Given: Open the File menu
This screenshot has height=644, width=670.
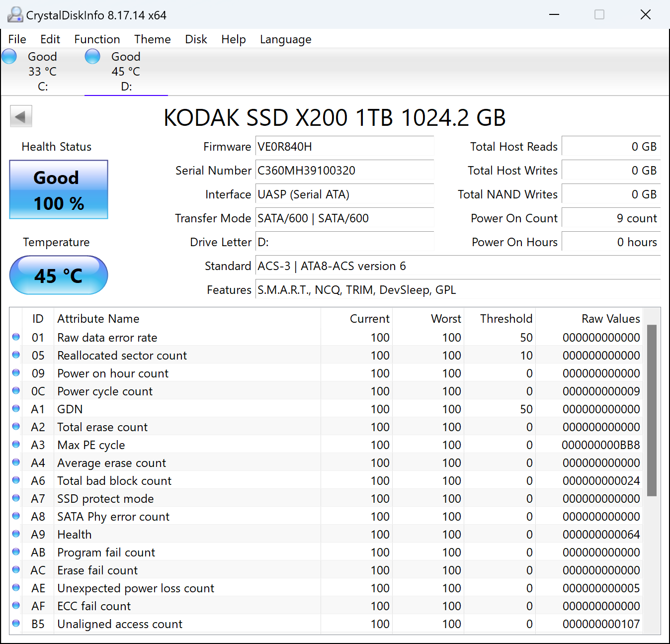Looking at the screenshot, I should (x=17, y=39).
